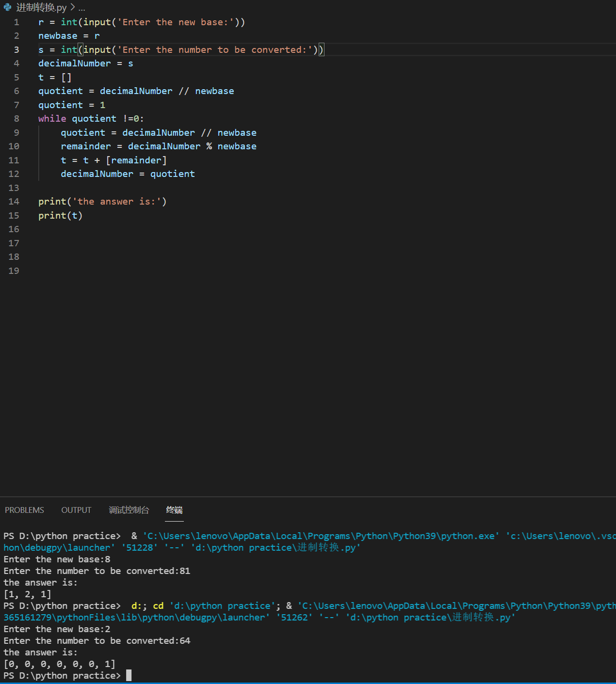Click line number 8 in the gutter

click(16, 119)
